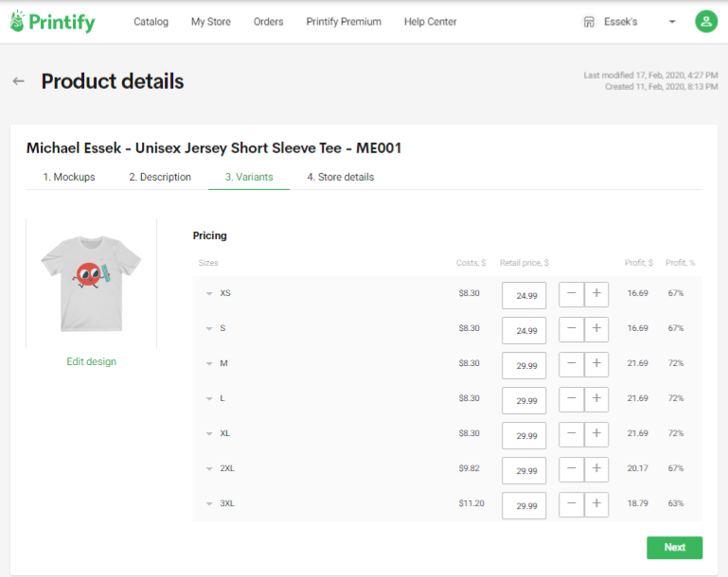Expand the L size row
728x577 pixels.
pos(209,398)
